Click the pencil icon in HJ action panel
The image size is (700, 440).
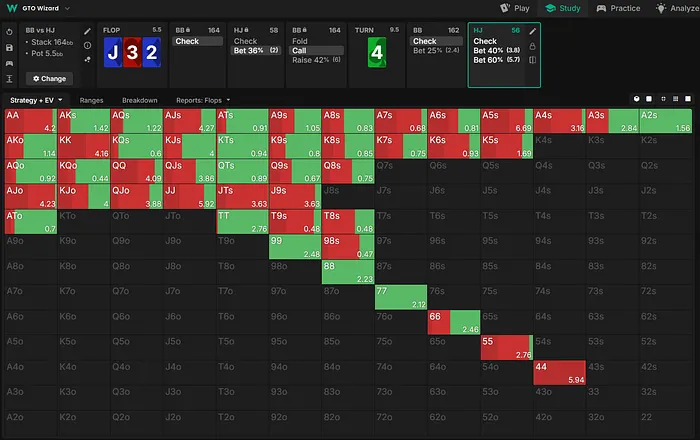point(532,31)
